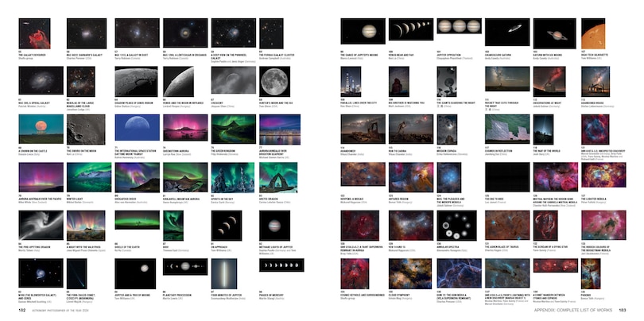Open The Galaxy Devourer red nebula thumbnail
This screenshot has width=644, height=321.
point(34,33)
